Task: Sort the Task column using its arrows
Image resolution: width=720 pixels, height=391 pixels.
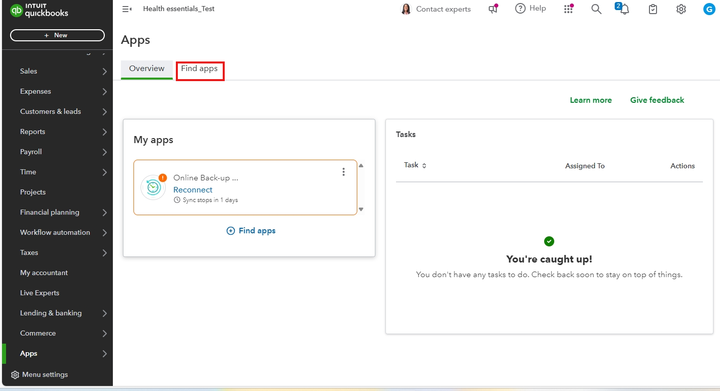Action: click(x=424, y=166)
